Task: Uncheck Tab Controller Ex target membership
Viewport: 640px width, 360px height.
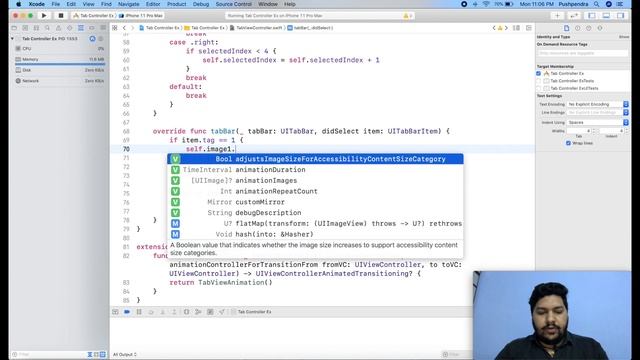Action: (x=539, y=73)
